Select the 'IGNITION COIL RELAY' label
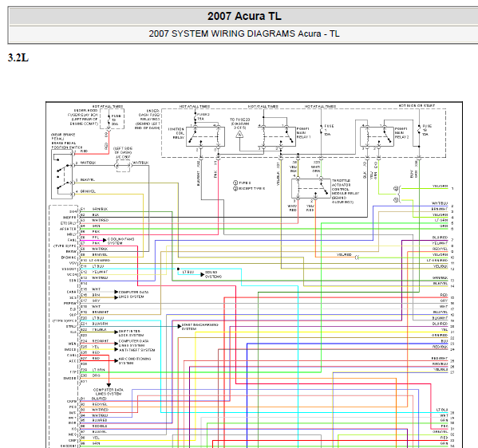 (x=176, y=133)
